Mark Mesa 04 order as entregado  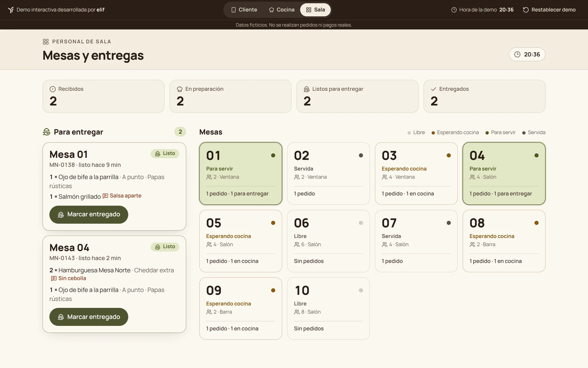coord(89,317)
